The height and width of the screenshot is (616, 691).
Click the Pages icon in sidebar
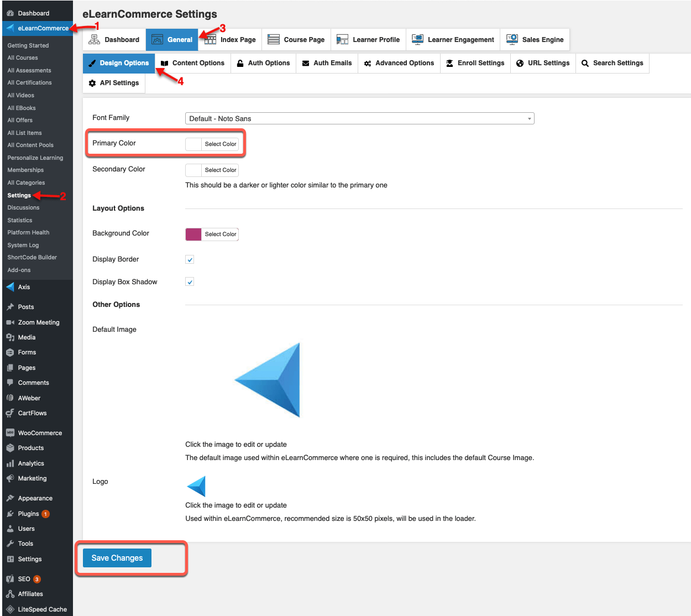pos(10,368)
